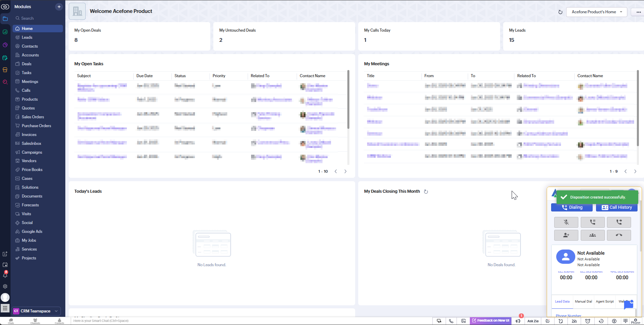Click the Ask Zia button
The height and width of the screenshot is (325, 644).
[533, 321]
